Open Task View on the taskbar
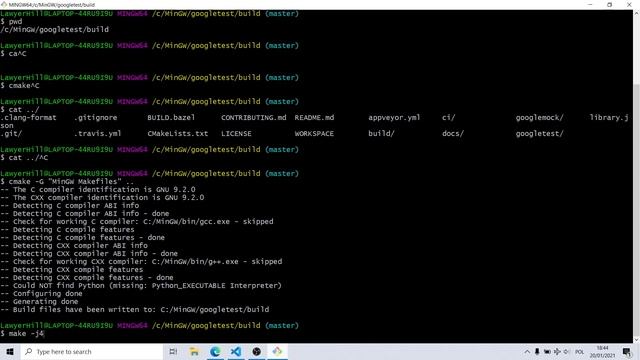 coord(173,351)
